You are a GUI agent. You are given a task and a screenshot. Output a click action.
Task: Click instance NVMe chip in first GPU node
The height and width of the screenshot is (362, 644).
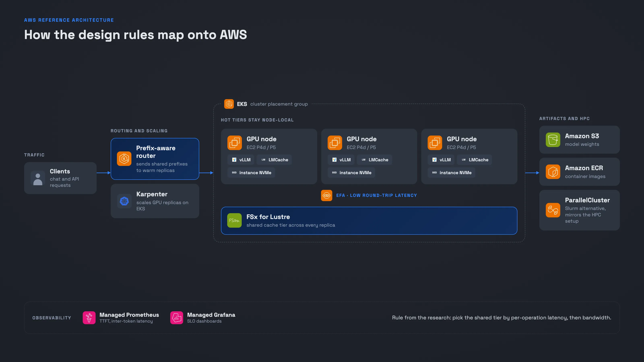tap(251, 173)
